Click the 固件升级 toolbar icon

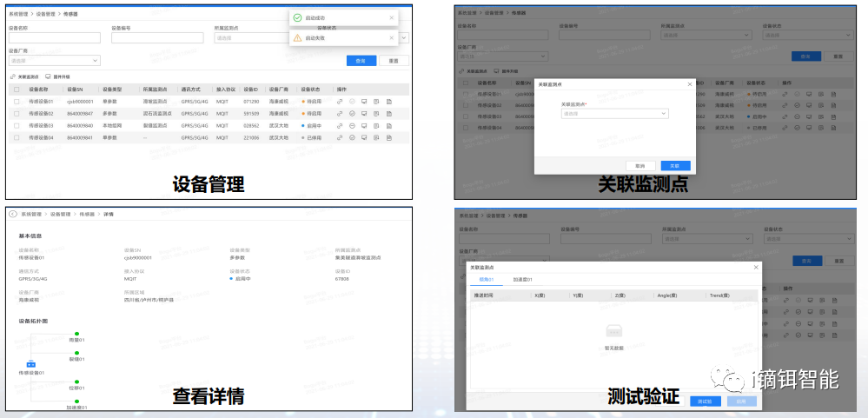point(49,76)
